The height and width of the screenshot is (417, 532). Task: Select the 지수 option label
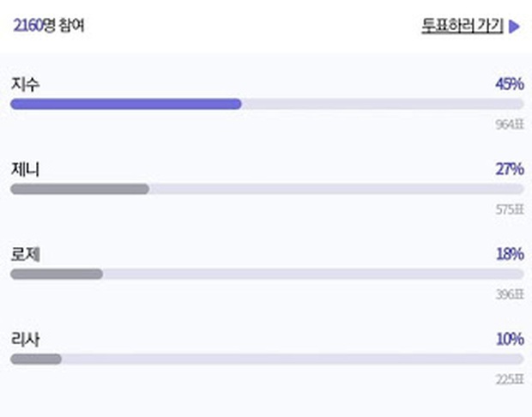25,84
